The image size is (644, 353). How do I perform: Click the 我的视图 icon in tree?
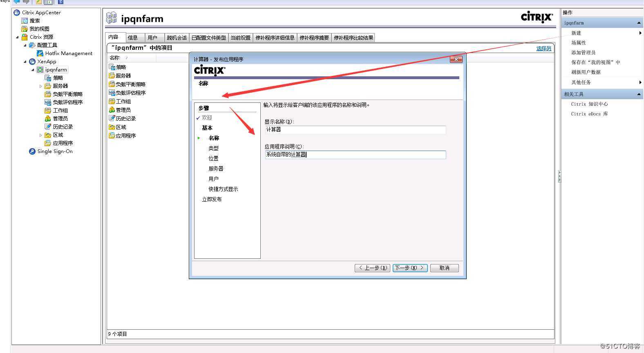click(x=25, y=29)
